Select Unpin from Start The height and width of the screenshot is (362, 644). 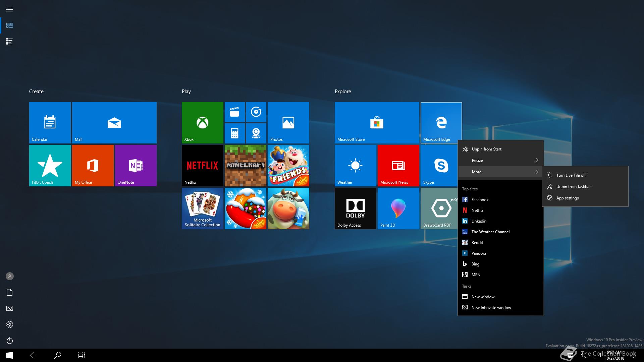tap(500, 149)
